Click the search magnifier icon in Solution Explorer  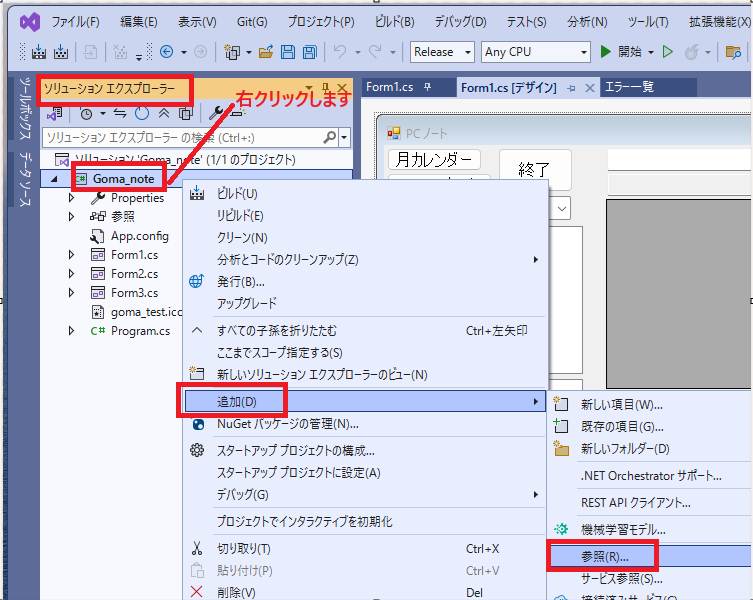[x=330, y=137]
